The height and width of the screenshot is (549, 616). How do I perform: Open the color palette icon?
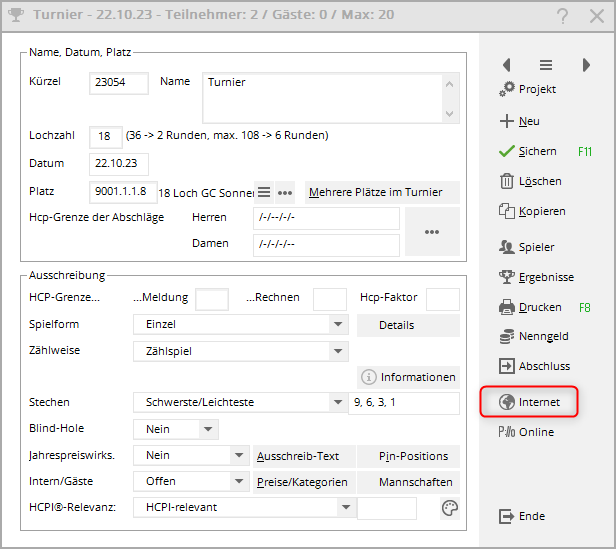(x=450, y=508)
